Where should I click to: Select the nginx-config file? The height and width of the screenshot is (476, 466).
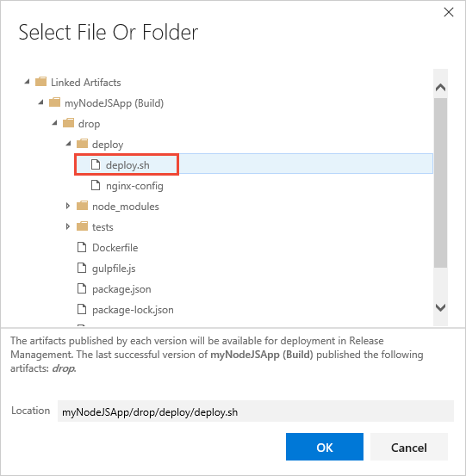(134, 186)
